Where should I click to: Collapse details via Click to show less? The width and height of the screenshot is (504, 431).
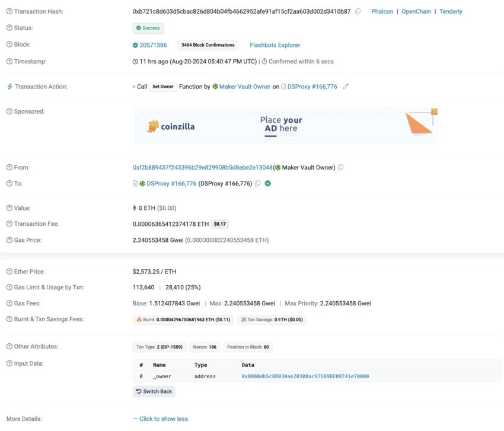pos(160,419)
